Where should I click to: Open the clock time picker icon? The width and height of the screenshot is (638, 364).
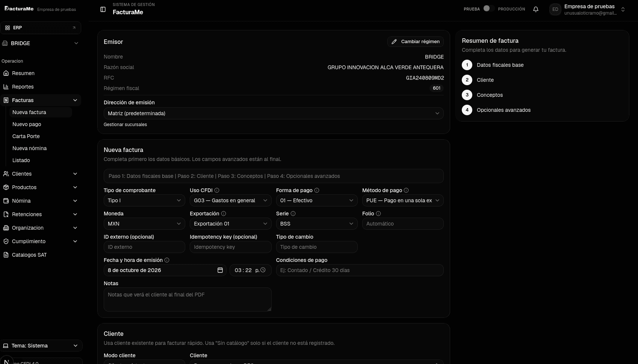click(x=263, y=270)
